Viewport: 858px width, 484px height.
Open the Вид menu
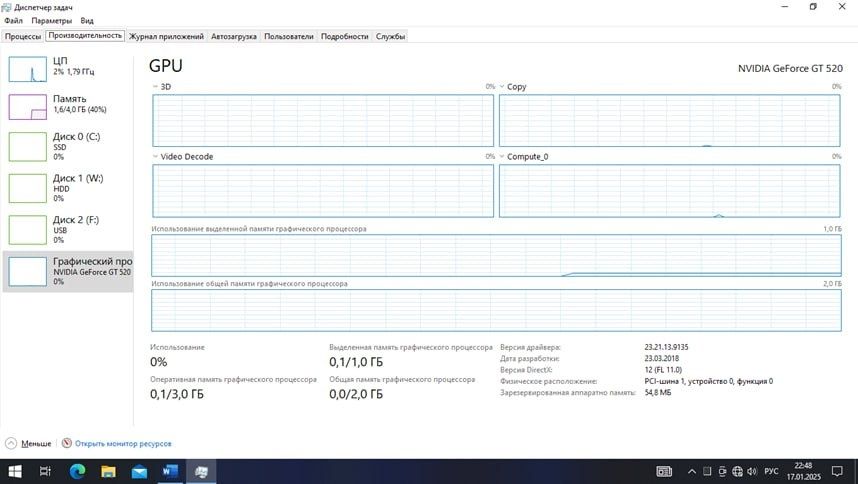point(87,21)
